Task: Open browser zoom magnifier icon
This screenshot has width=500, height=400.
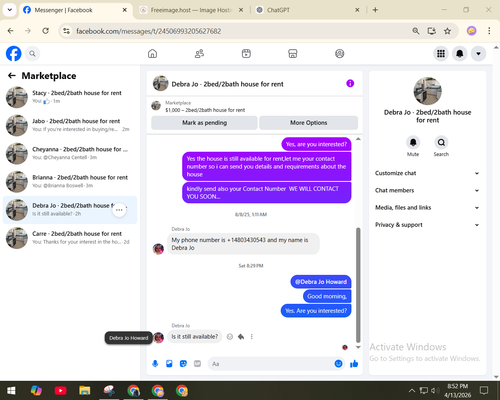Action: (416, 31)
